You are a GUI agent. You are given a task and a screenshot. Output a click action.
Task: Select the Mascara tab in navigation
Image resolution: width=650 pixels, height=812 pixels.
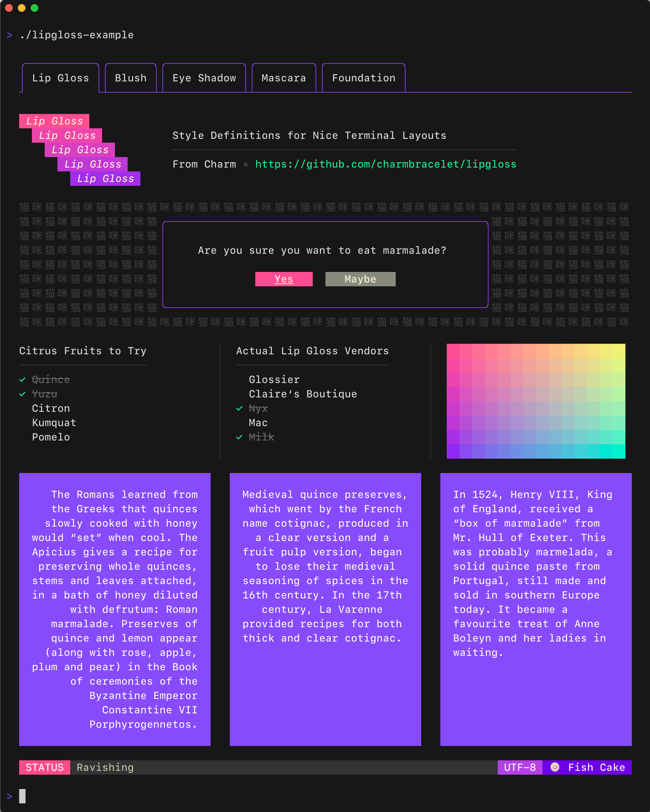283,78
